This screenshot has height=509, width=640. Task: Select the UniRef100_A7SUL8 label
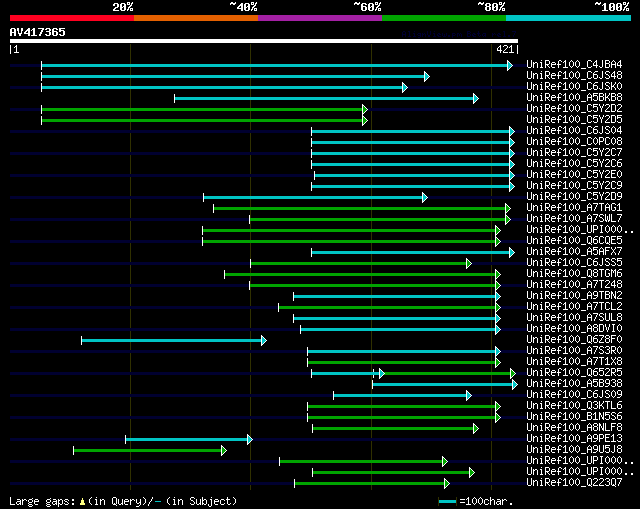574,318
